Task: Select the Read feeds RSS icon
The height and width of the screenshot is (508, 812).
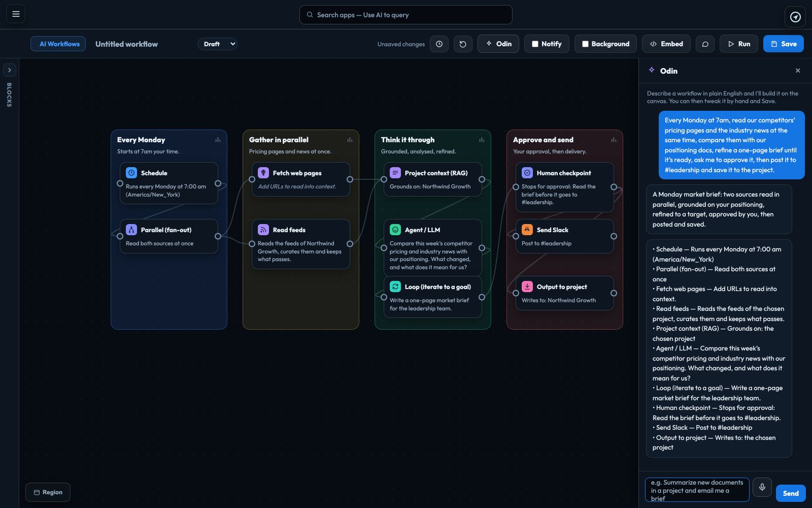Action: click(x=263, y=230)
